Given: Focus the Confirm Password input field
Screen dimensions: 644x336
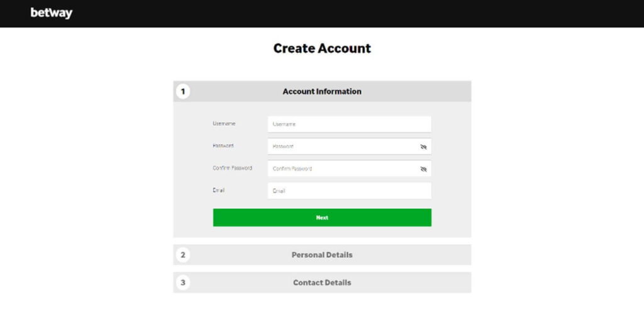Looking at the screenshot, I should coord(350,169).
